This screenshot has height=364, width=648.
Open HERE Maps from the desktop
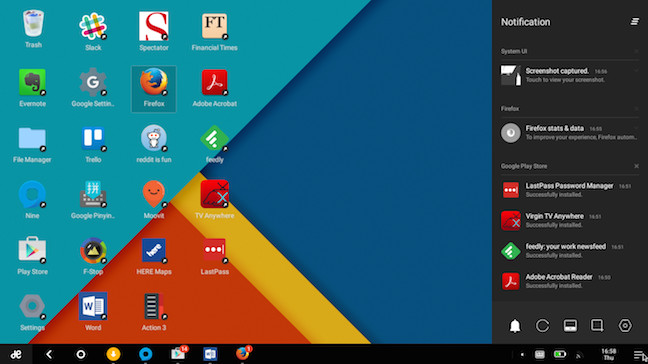pyautogui.click(x=154, y=250)
